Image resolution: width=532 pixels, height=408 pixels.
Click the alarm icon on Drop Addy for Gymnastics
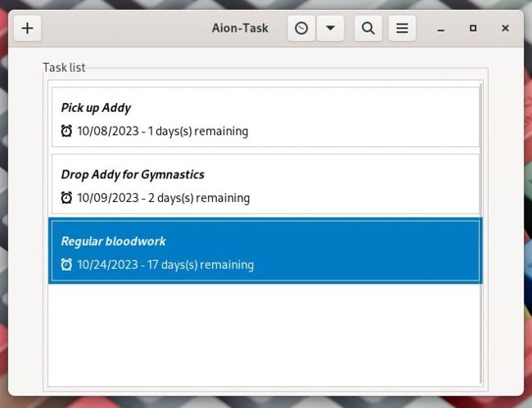[x=67, y=198]
